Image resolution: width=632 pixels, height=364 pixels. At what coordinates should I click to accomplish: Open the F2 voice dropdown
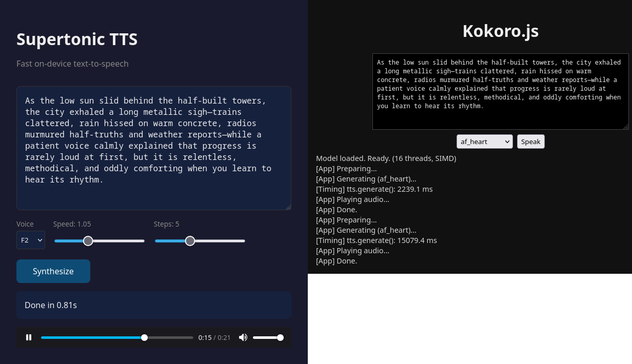[x=31, y=240]
